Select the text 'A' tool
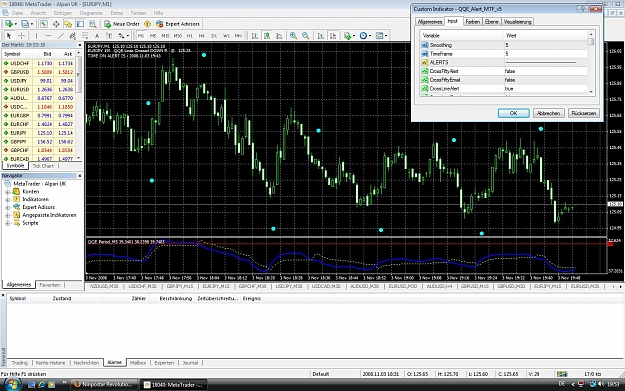Image resolution: width=625 pixels, height=391 pixels. 97,36
